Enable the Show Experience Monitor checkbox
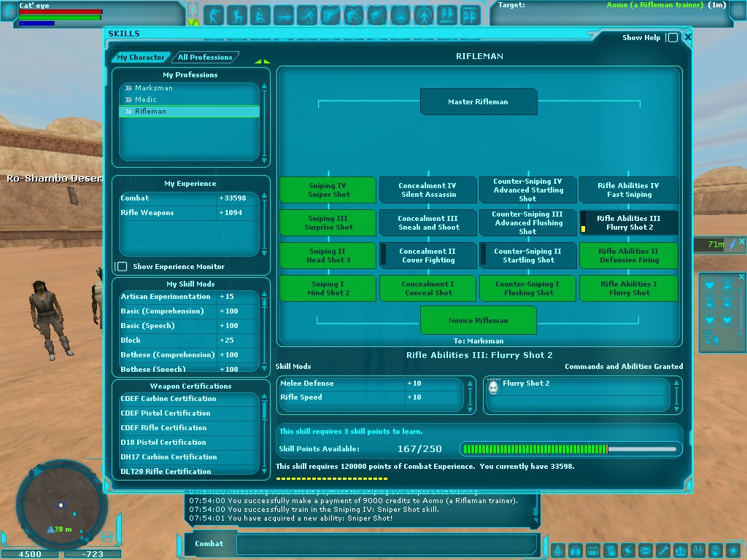Image resolution: width=747 pixels, height=560 pixels. (123, 267)
